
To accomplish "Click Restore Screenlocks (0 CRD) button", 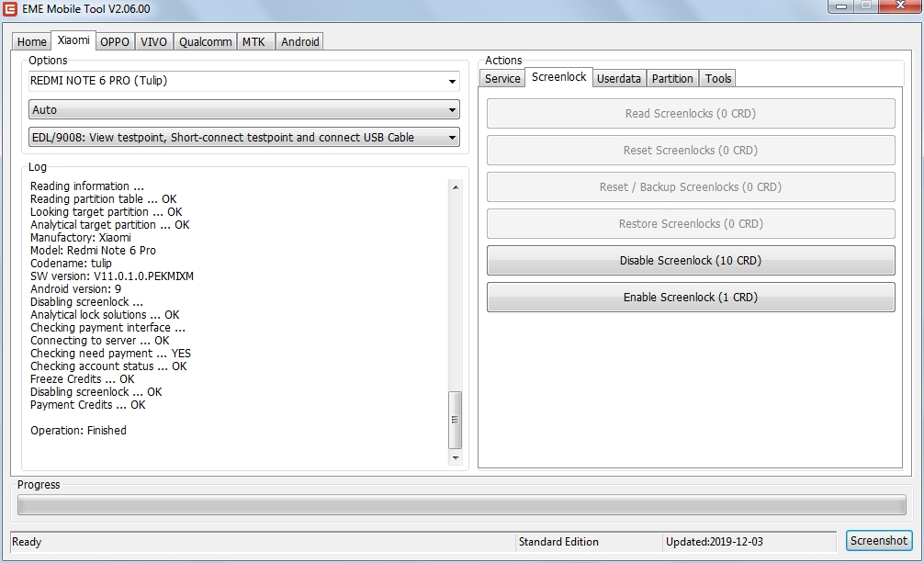I will (691, 224).
